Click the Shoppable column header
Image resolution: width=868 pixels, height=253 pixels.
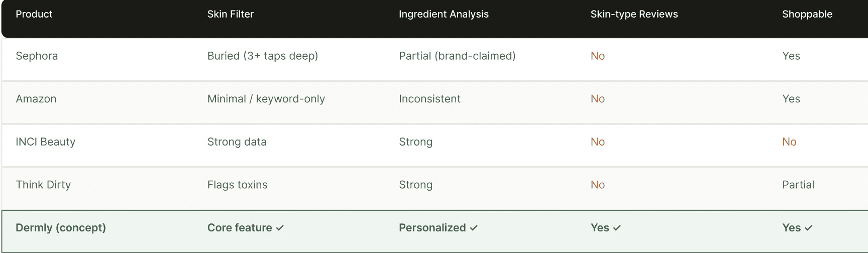(x=807, y=14)
